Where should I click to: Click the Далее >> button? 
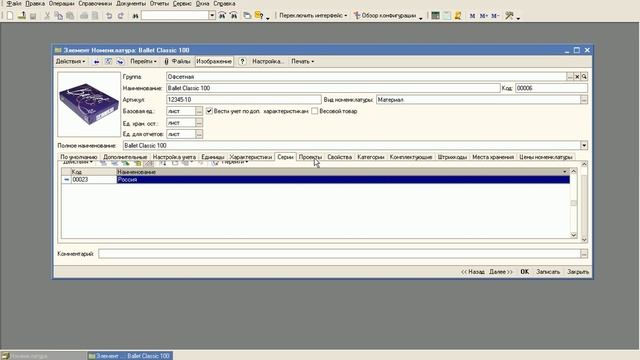pos(501,272)
